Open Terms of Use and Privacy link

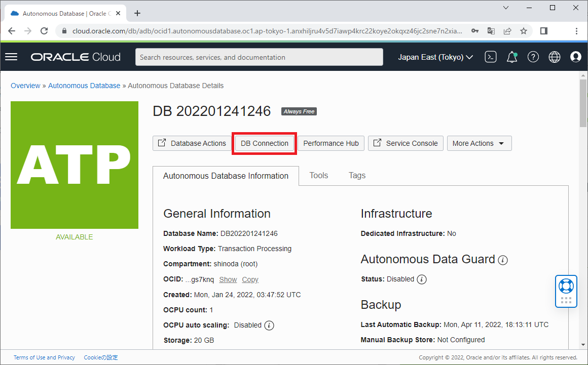[x=44, y=357]
